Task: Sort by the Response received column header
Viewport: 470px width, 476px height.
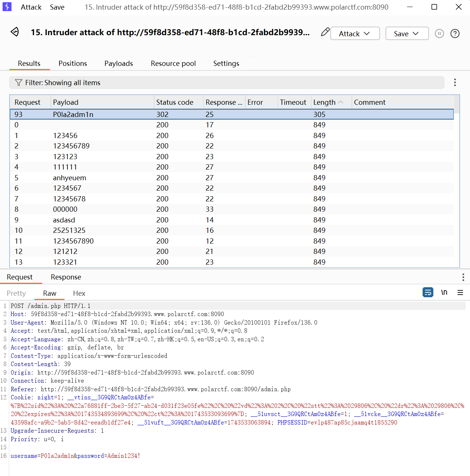Action: (x=224, y=102)
